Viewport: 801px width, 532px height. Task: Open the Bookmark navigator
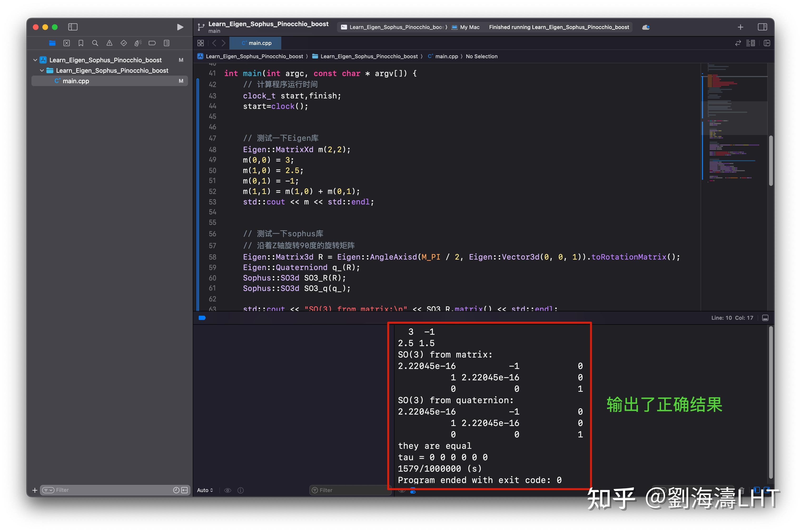tap(81, 43)
